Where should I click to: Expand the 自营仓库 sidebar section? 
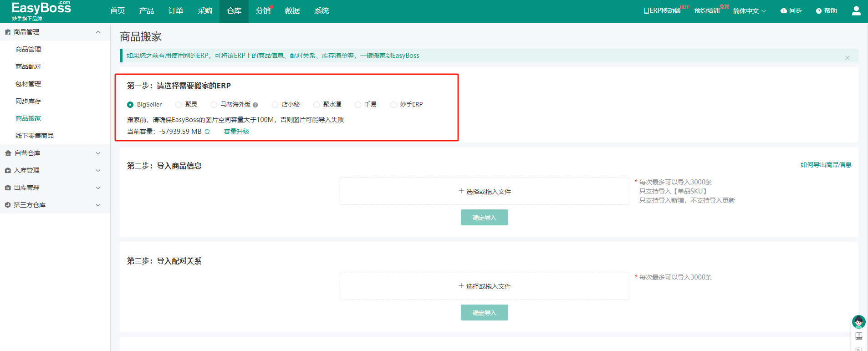(98, 153)
